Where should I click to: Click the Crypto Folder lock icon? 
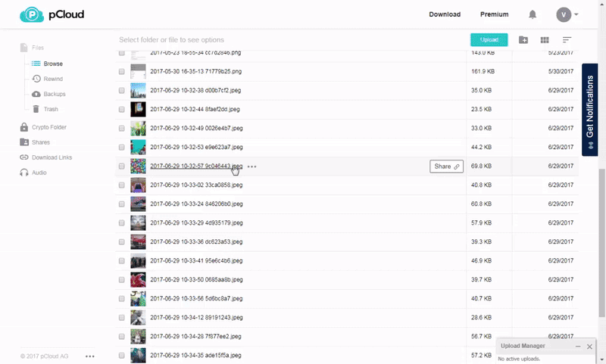click(24, 127)
